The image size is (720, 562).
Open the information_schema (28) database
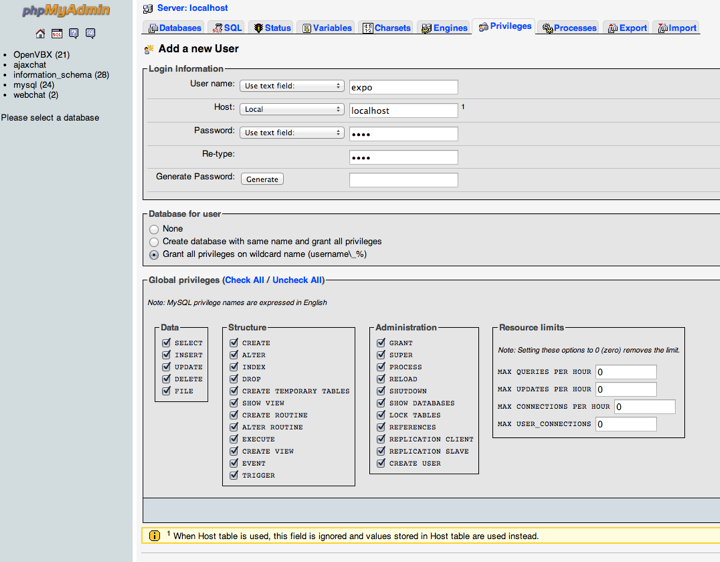pyautogui.click(x=61, y=75)
